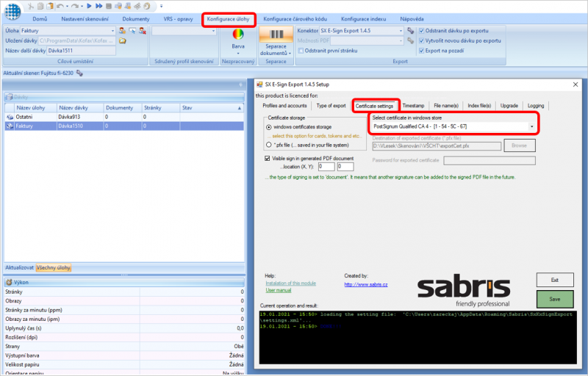
Task: Click the Exit button
Action: pos(555,280)
